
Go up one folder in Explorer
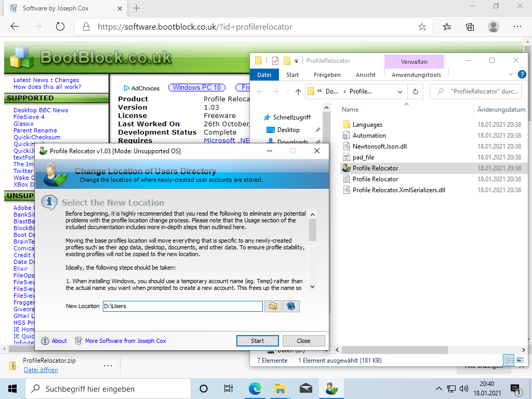click(x=298, y=91)
